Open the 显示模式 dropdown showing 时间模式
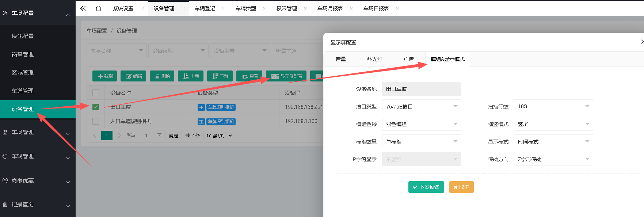This screenshot has height=217, width=644. 553,141
